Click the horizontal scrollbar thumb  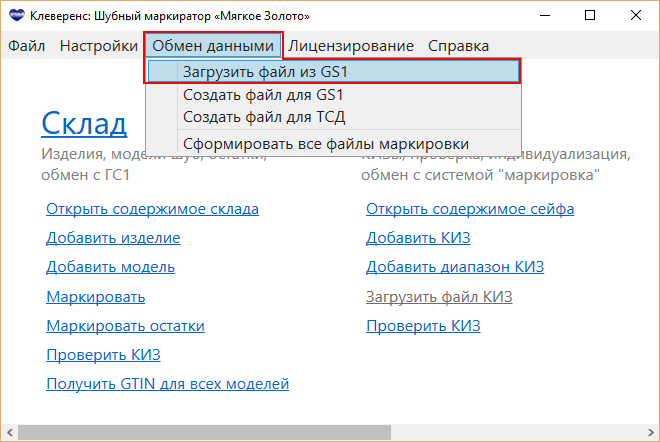(204, 433)
